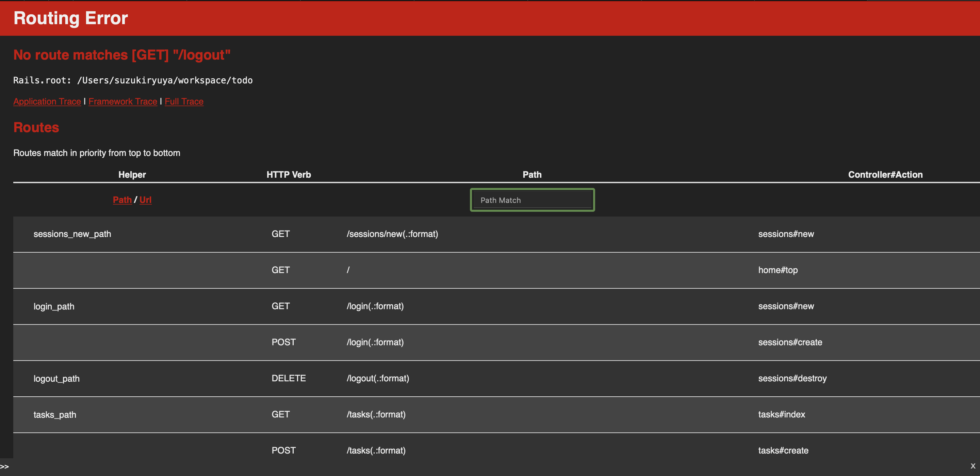Click GET verb in tasks#index row

281,414
